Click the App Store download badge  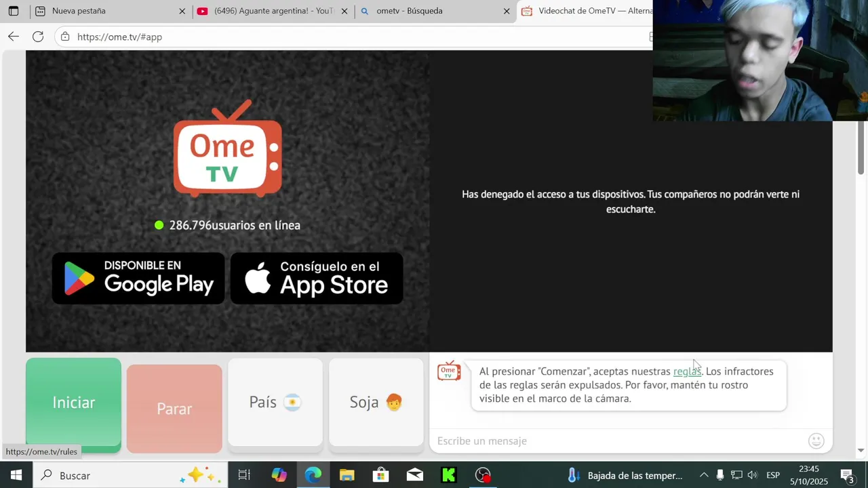[317, 278]
